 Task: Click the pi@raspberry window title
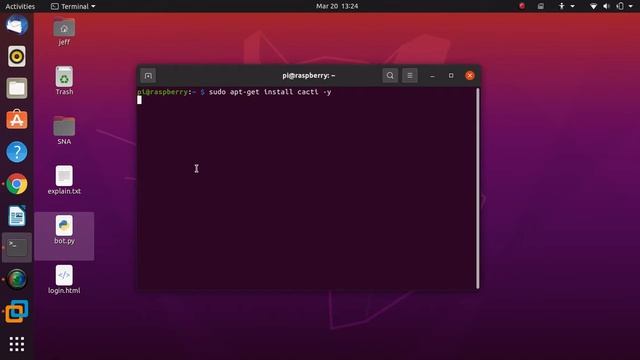point(309,76)
